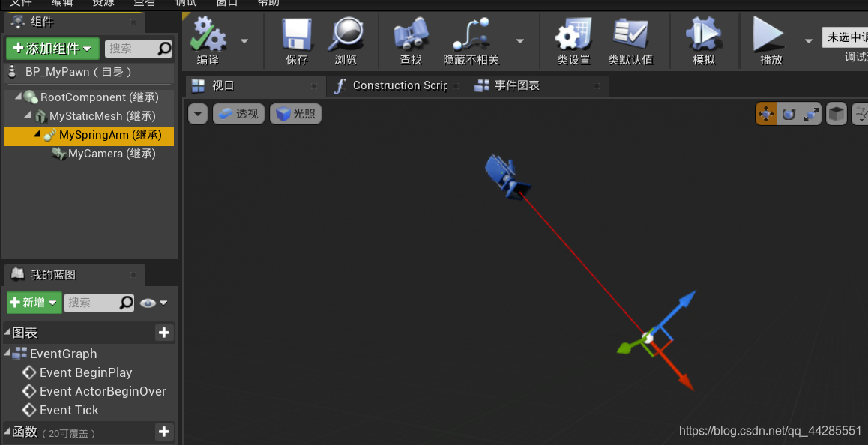Click the 浏览 browse magnifier icon
This screenshot has height=445, width=868.
point(346,34)
